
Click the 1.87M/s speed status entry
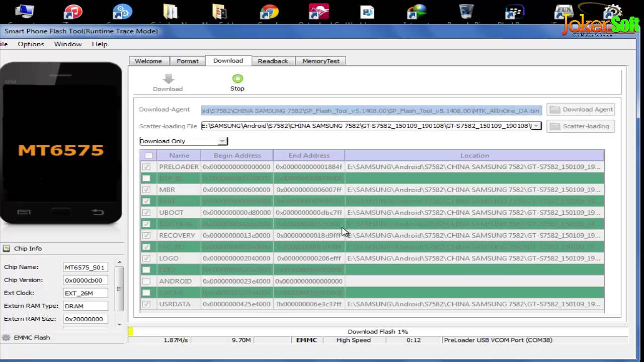(x=176, y=340)
